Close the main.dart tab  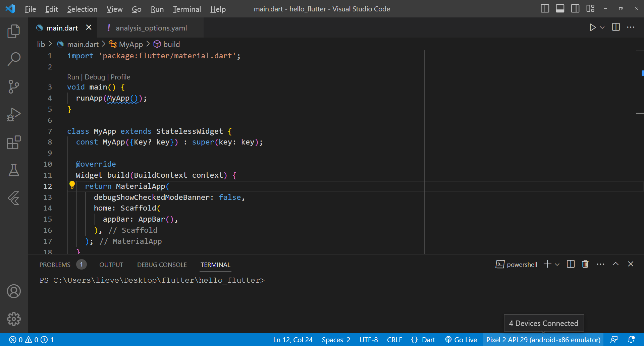[89, 27]
